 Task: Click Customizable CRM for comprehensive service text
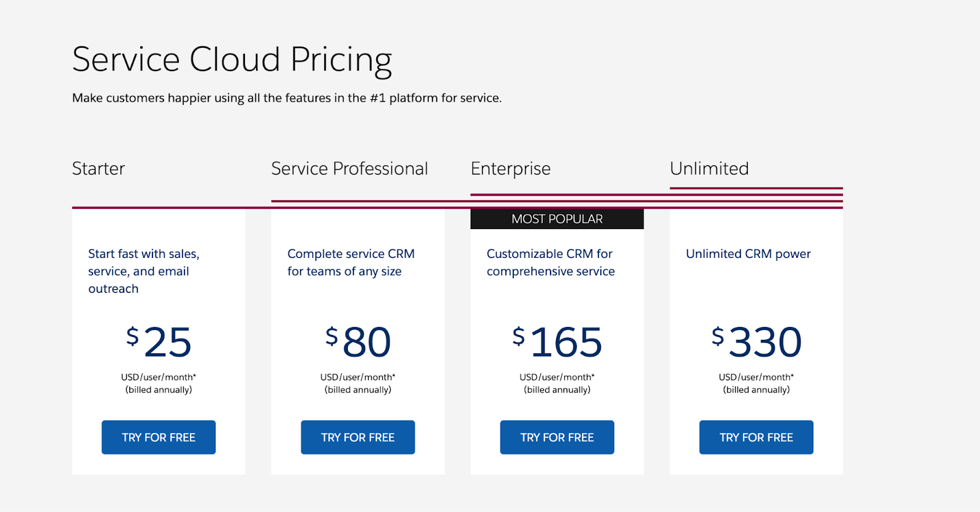point(550,262)
